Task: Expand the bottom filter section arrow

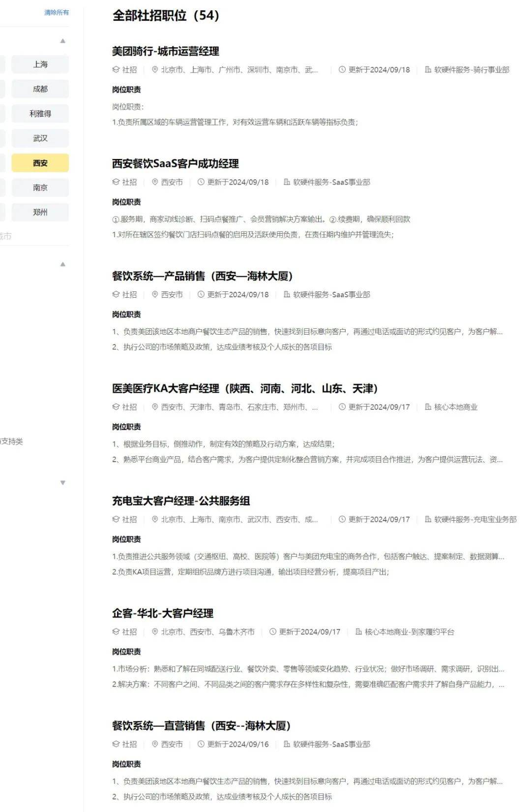Action: 62,483
